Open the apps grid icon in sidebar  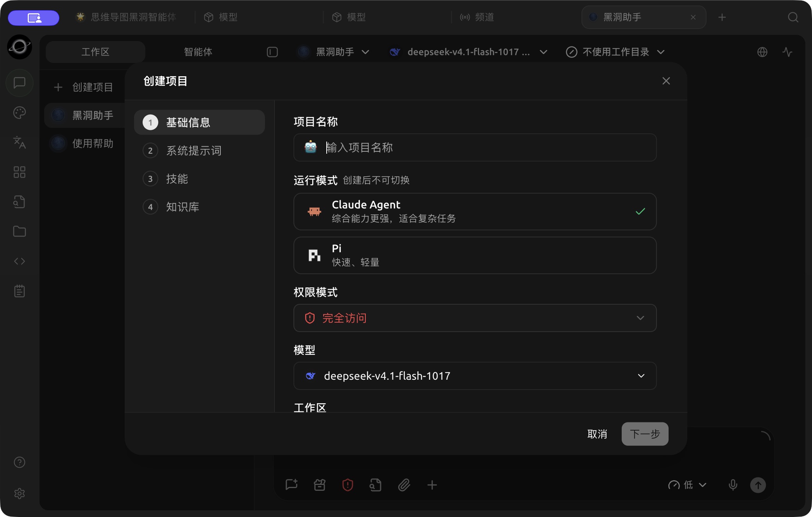point(20,172)
